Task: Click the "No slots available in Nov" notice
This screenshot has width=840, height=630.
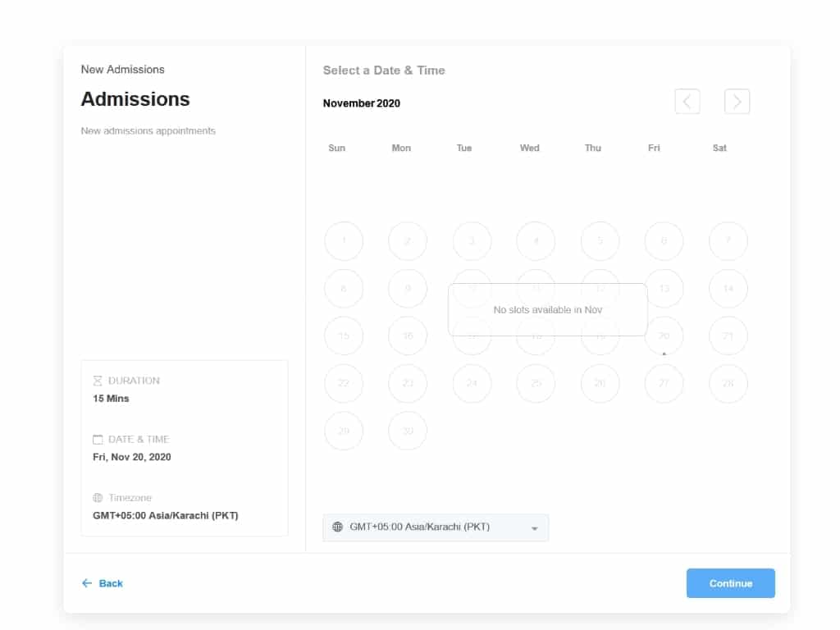Action: 547,310
